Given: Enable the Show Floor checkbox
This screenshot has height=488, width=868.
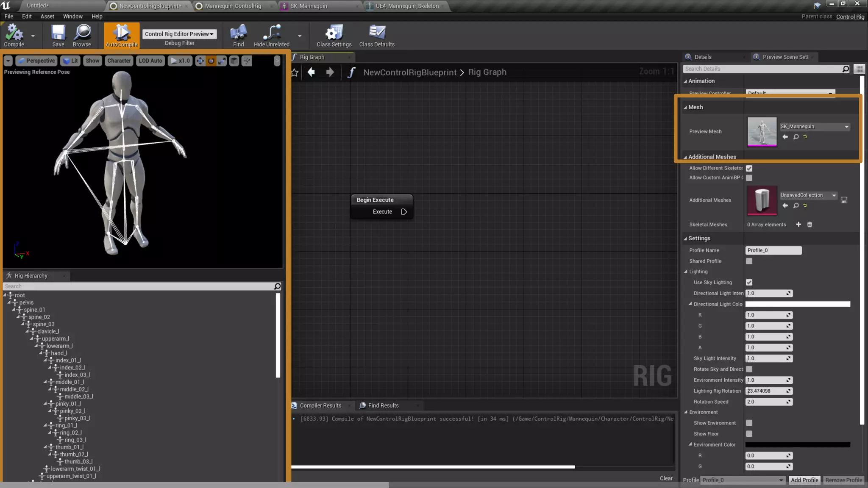Looking at the screenshot, I should (749, 434).
